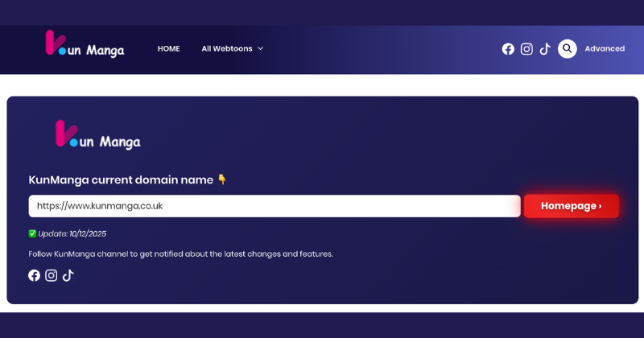Click the search magnifier icon
This screenshot has width=644, height=338.
(x=568, y=49)
